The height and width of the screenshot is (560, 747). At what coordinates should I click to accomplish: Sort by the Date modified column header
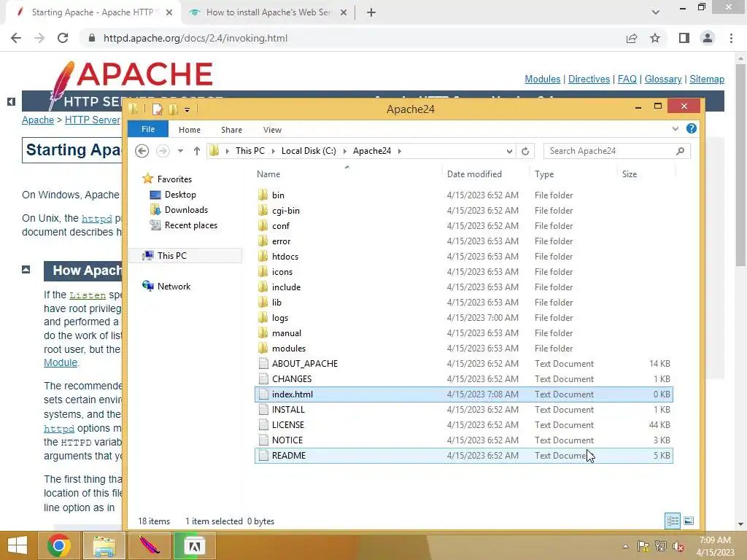[x=474, y=174]
